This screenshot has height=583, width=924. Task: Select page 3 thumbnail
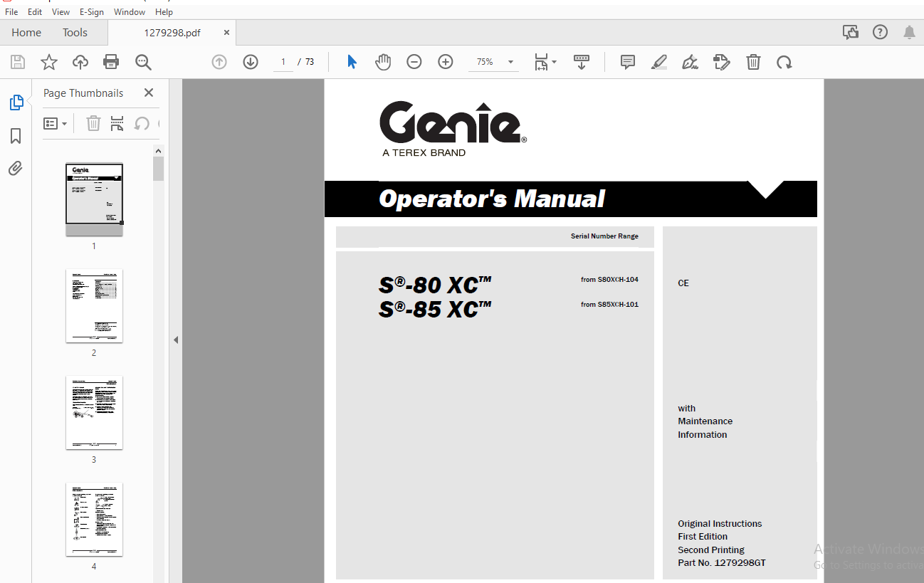click(94, 413)
